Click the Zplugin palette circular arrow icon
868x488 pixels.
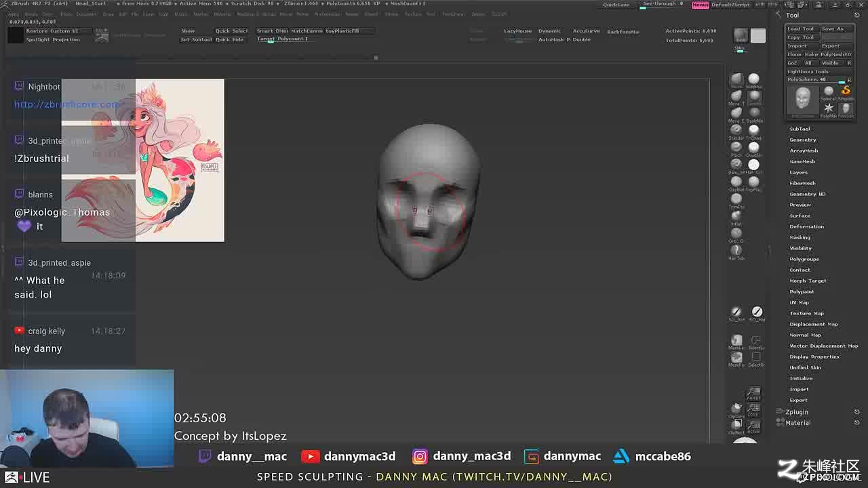point(857,412)
